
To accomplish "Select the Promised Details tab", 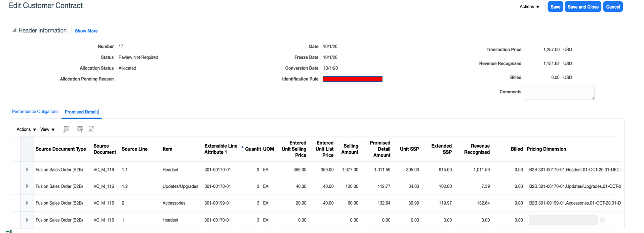I will coord(81,112).
